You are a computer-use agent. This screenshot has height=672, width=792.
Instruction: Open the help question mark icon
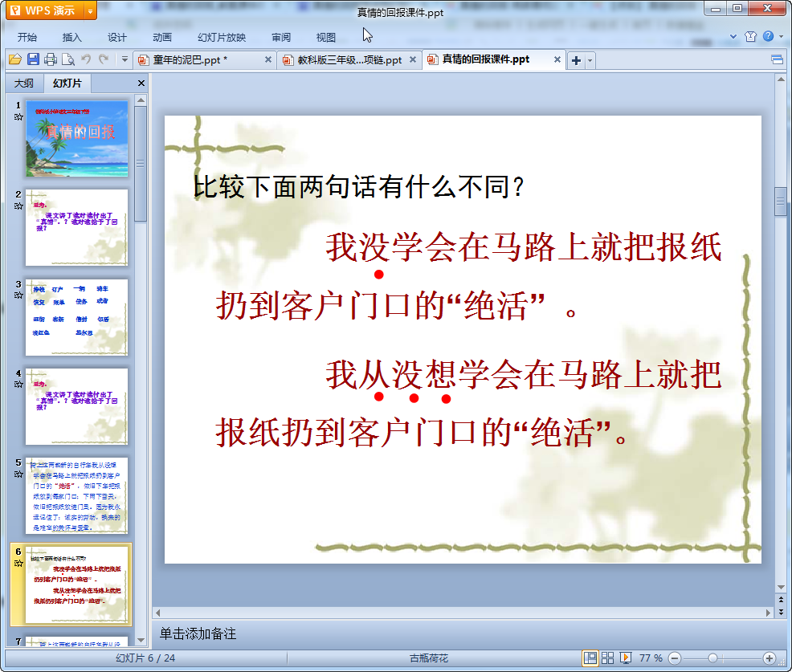[768, 36]
